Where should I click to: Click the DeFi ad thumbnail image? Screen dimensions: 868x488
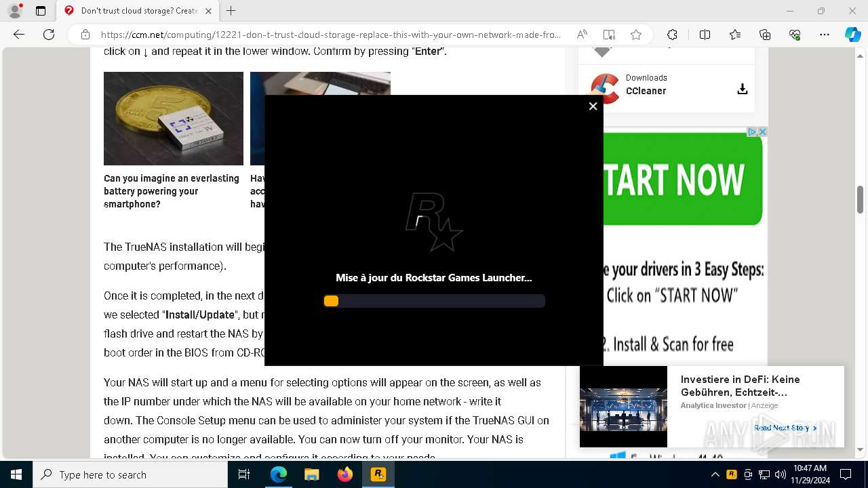623,407
